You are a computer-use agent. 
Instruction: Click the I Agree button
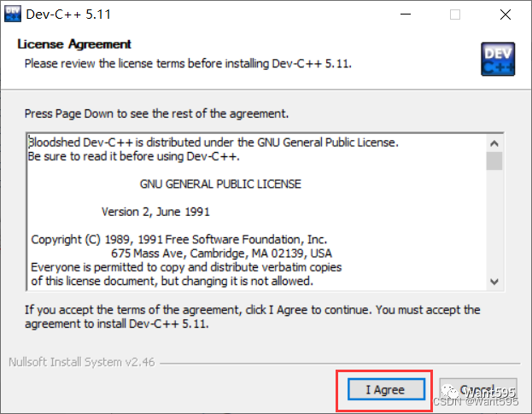point(386,389)
